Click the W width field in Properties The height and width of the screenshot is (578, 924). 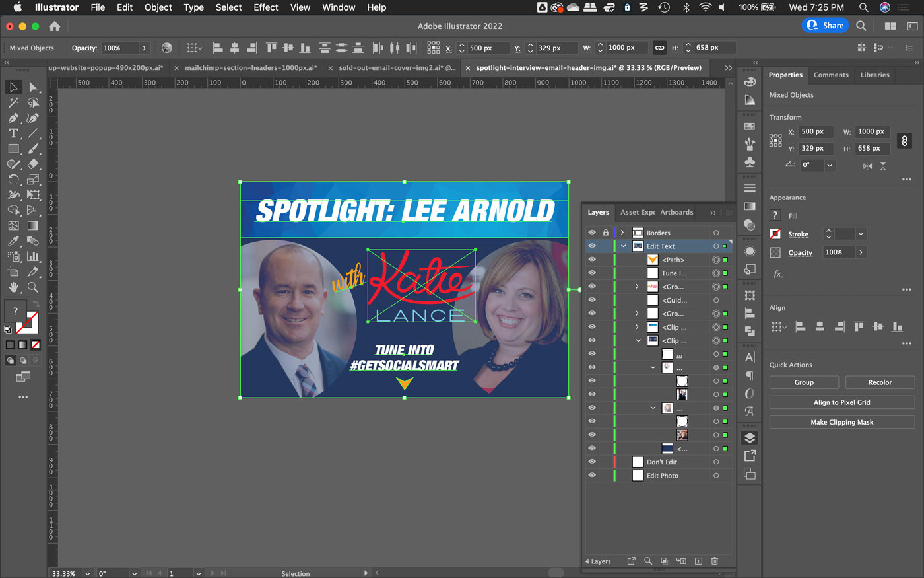pos(873,131)
